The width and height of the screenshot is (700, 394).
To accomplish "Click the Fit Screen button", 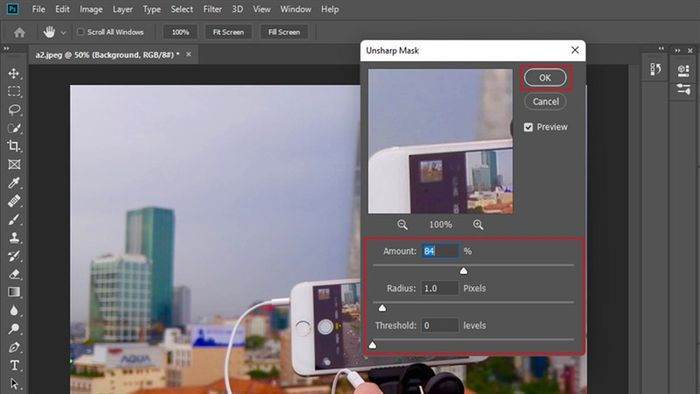I will (228, 32).
